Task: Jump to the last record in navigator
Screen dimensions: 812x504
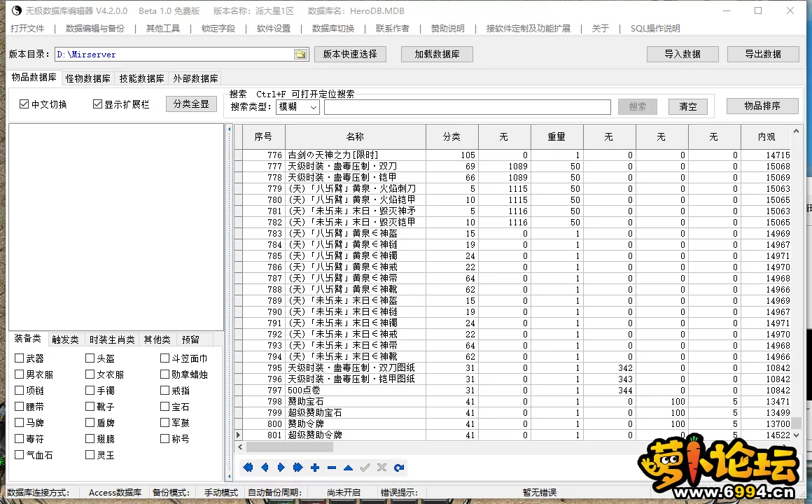Action: tap(297, 468)
